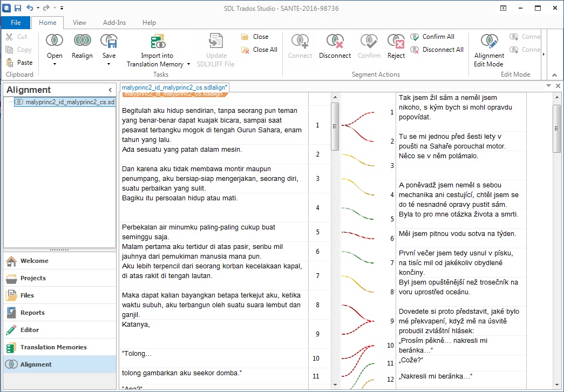The width and height of the screenshot is (564, 392).
Task: Open the Welcome view from the sidebar
Action: tap(60, 261)
